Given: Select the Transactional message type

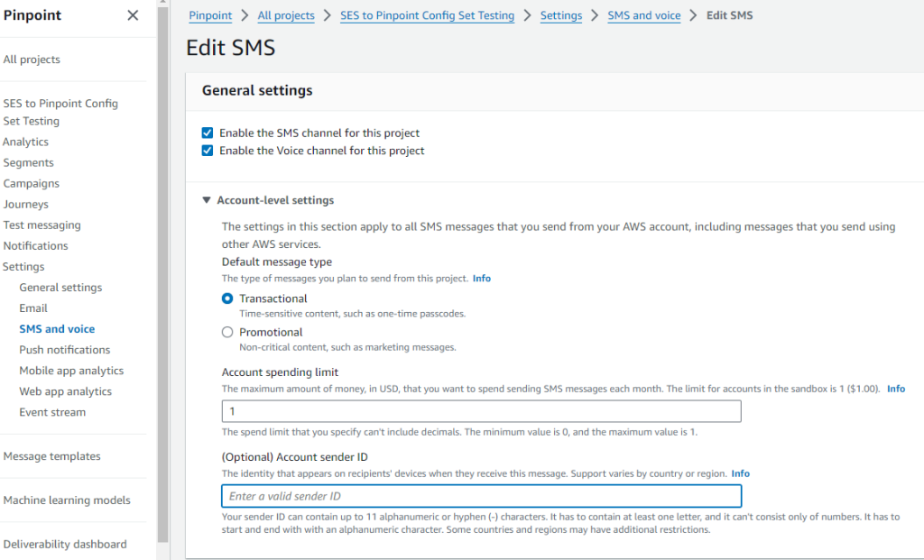Looking at the screenshot, I should tap(227, 298).
